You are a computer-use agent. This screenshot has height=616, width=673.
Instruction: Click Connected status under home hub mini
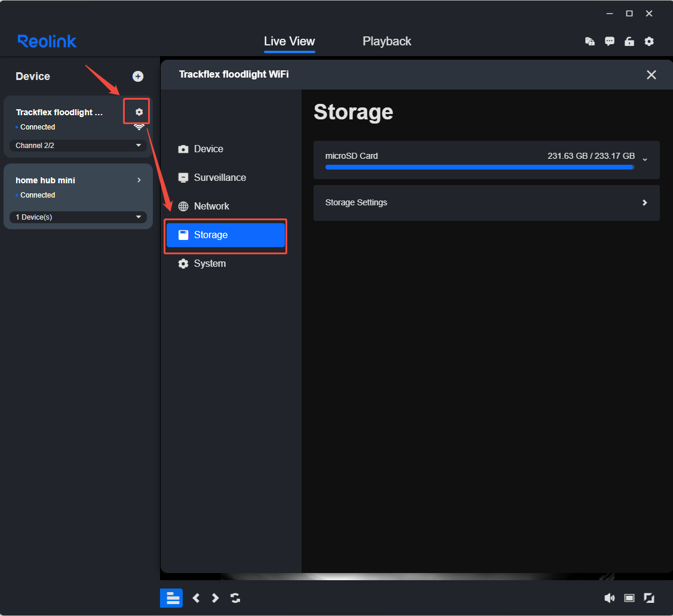point(38,195)
